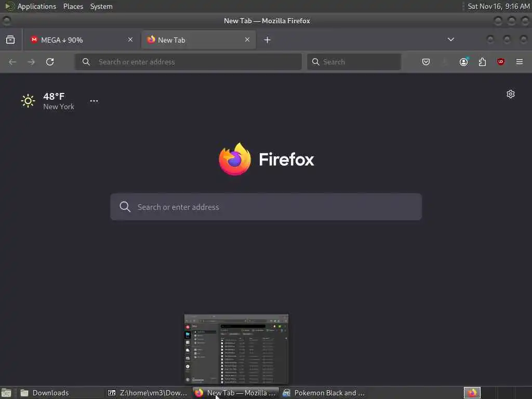Click Firefox workspace switcher icon
532x399 pixels.
point(472,393)
